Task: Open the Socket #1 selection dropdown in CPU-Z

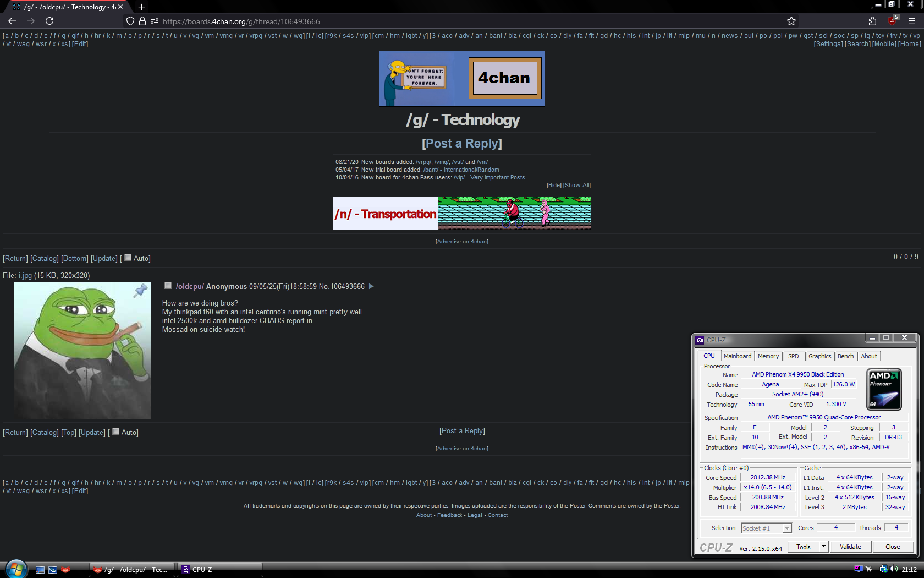Action: tap(767, 528)
